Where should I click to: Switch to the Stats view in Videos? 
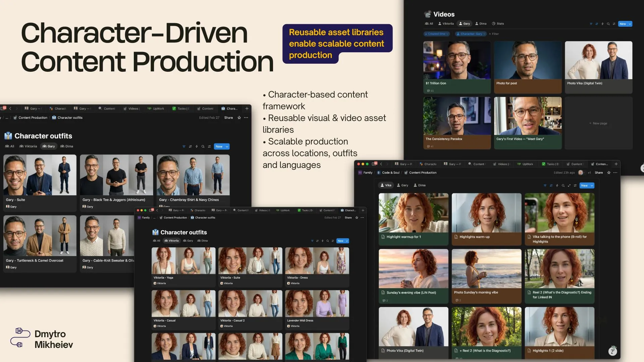[x=498, y=24]
